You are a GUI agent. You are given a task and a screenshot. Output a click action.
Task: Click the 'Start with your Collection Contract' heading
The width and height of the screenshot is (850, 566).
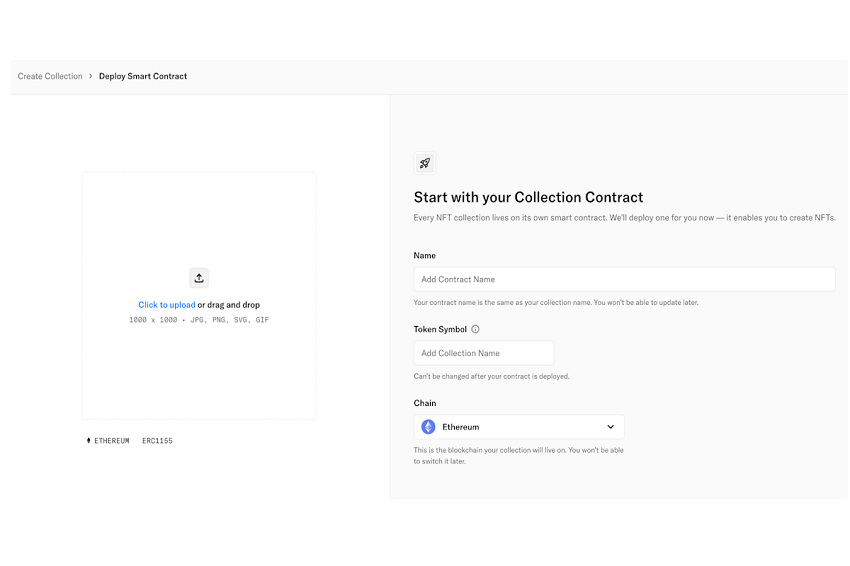[x=529, y=197]
